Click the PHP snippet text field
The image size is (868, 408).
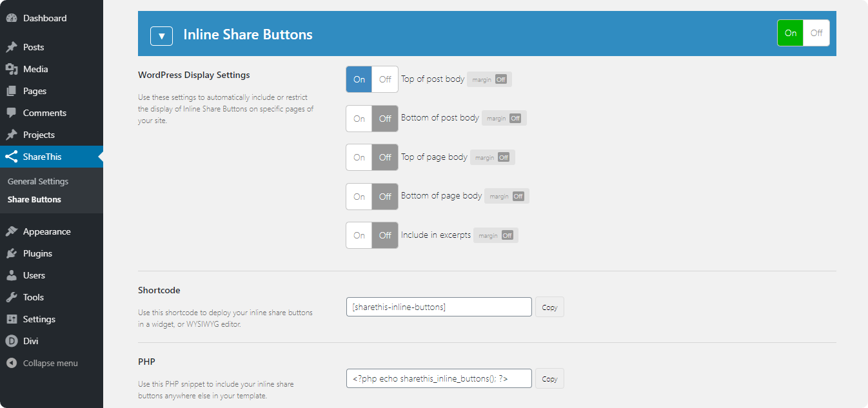[x=439, y=378]
